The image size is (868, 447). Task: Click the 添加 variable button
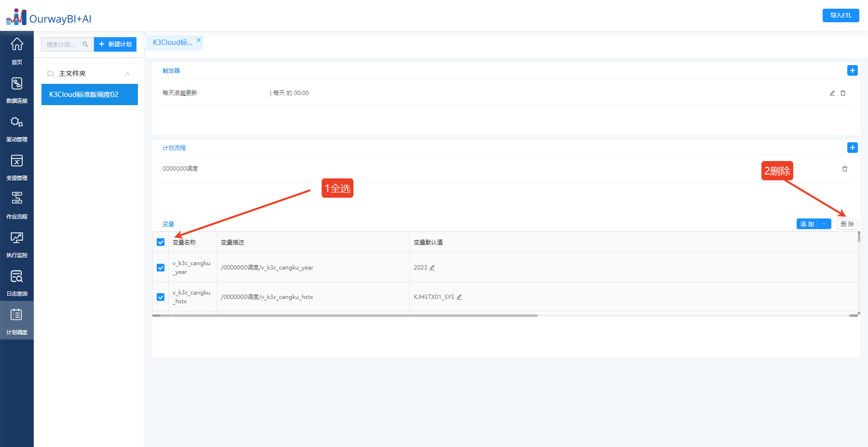(807, 224)
